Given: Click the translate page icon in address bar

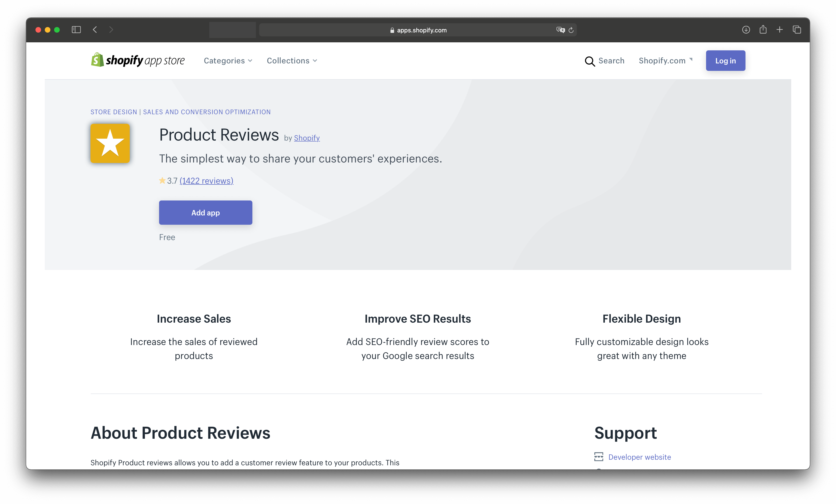Looking at the screenshot, I should pos(561,30).
